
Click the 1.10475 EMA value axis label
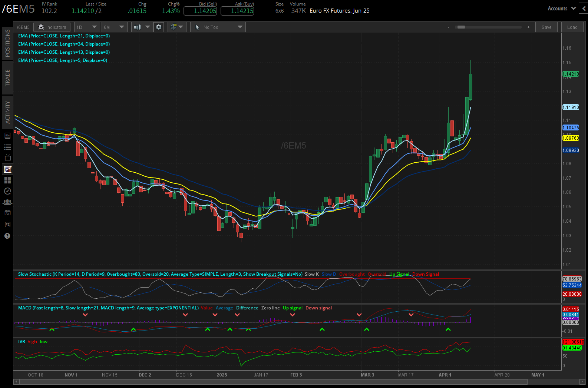(571, 128)
